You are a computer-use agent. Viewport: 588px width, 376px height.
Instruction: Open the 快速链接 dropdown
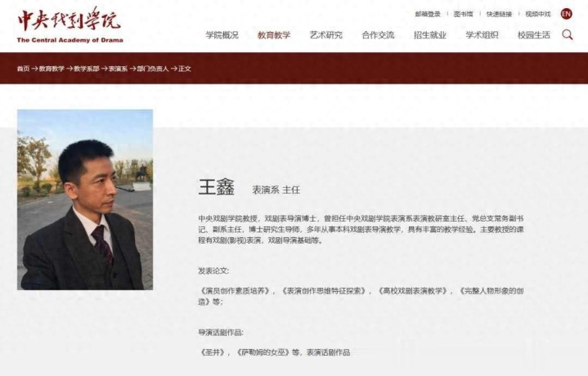pyautogui.click(x=499, y=14)
